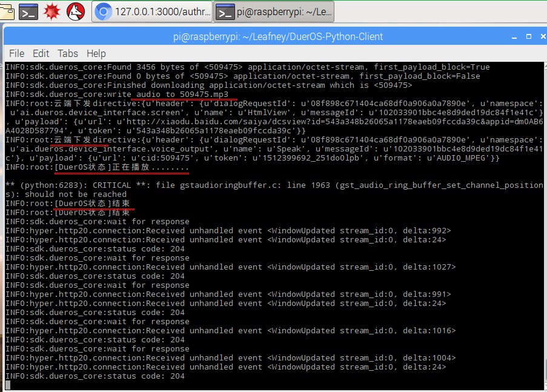Open the Help menu
The width and height of the screenshot is (547, 392).
(x=96, y=53)
